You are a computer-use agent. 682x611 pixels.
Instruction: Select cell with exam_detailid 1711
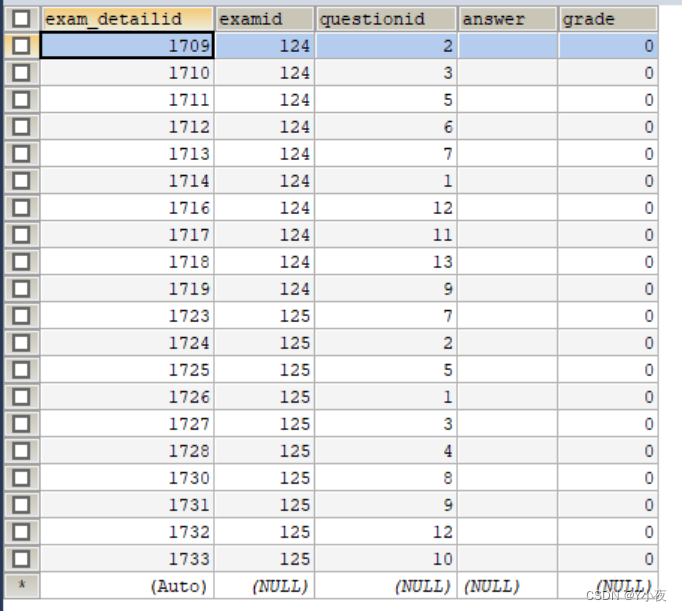[127, 100]
